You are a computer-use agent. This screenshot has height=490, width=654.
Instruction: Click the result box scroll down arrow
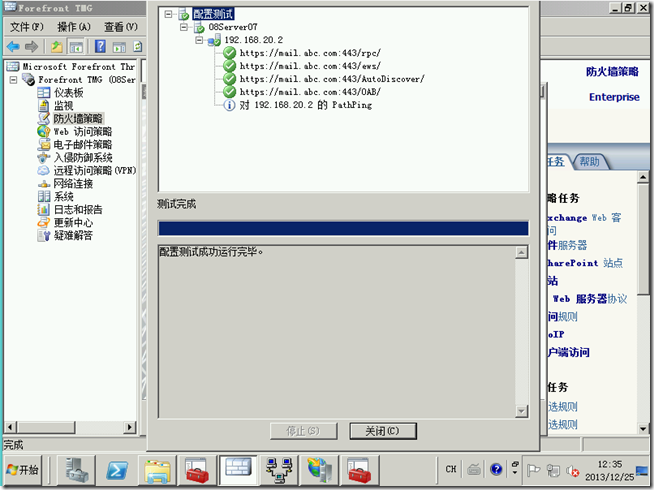[x=521, y=411]
